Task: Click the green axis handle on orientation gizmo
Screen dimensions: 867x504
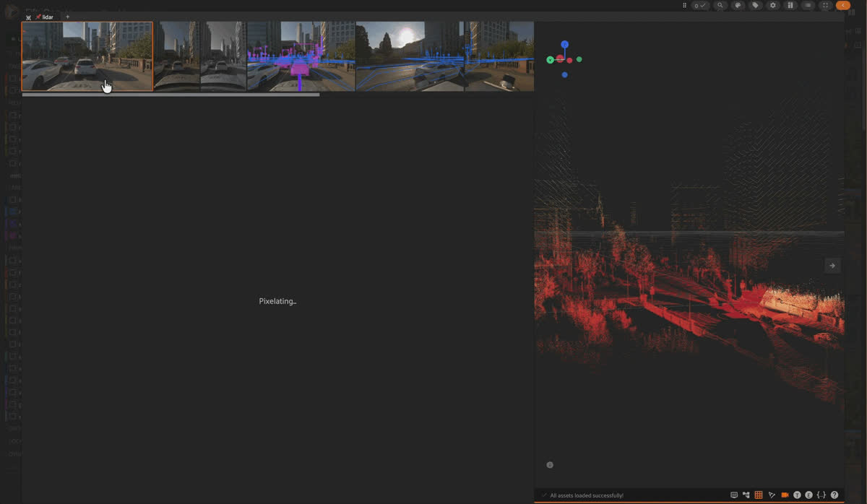Action: tap(550, 60)
